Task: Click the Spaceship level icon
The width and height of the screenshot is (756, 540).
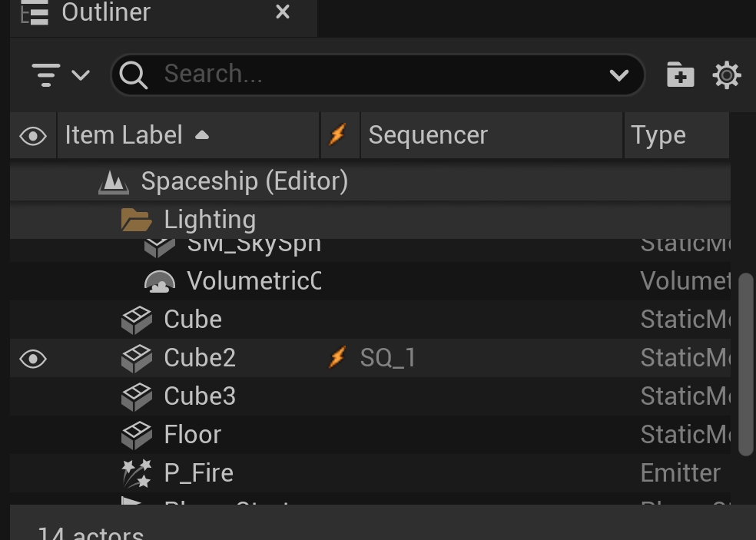Action: click(x=114, y=182)
